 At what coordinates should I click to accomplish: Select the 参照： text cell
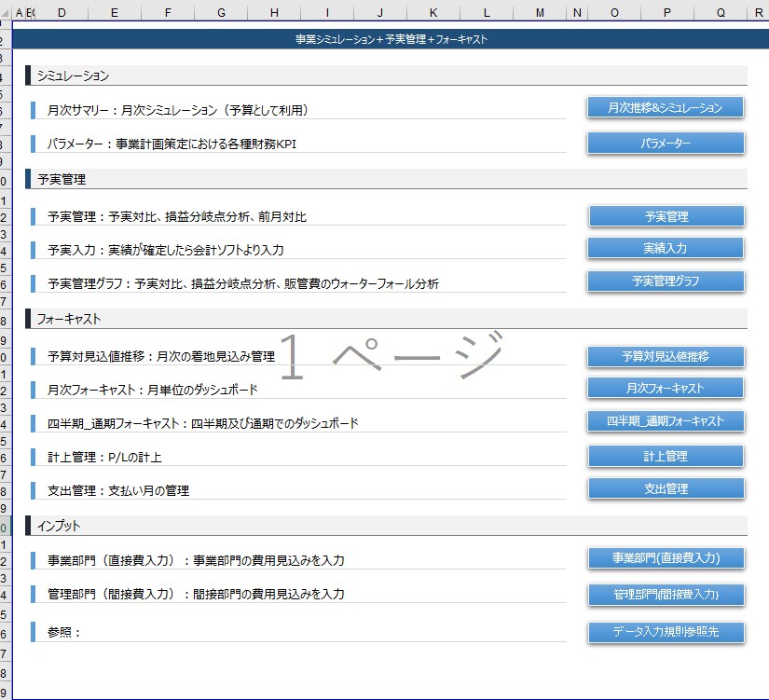pyautogui.click(x=63, y=632)
